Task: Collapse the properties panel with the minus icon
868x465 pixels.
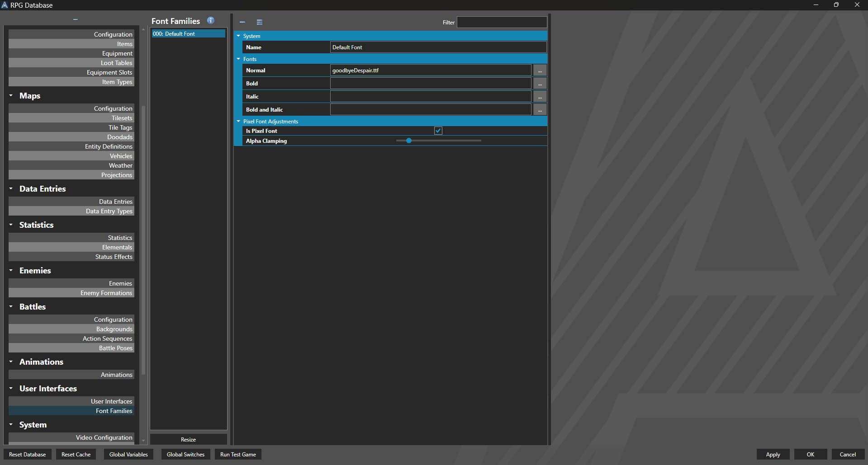Action: [242, 22]
